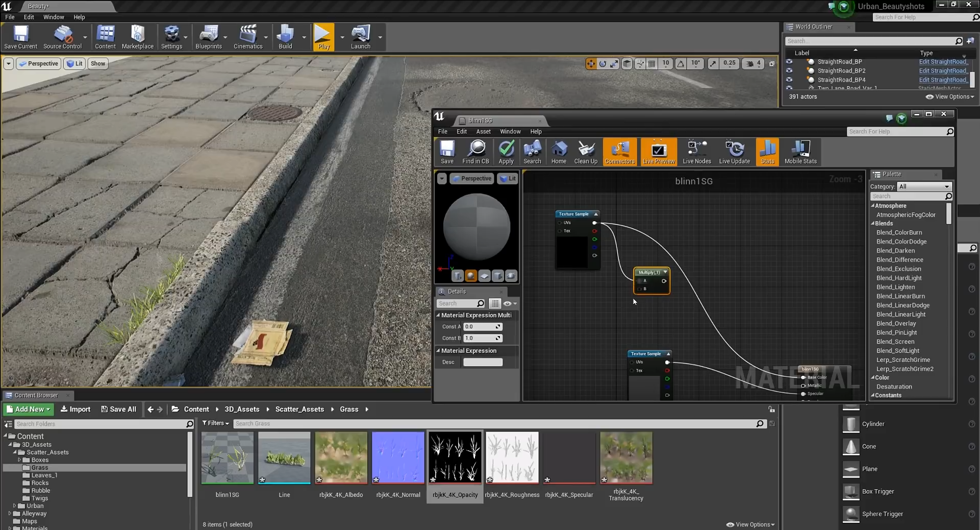
Task: Select the rbjkK_4K_Normal texture thumbnail
Action: (x=398, y=458)
